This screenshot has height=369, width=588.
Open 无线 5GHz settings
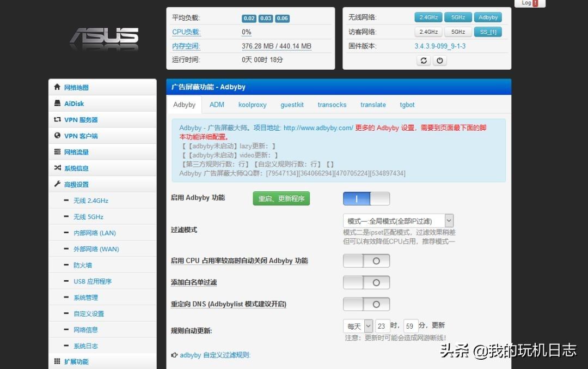tap(89, 217)
